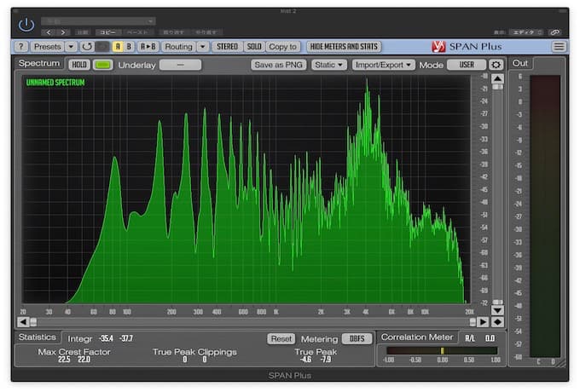Toggle the plugin power bypass button
The image size is (580, 392).
point(26,25)
